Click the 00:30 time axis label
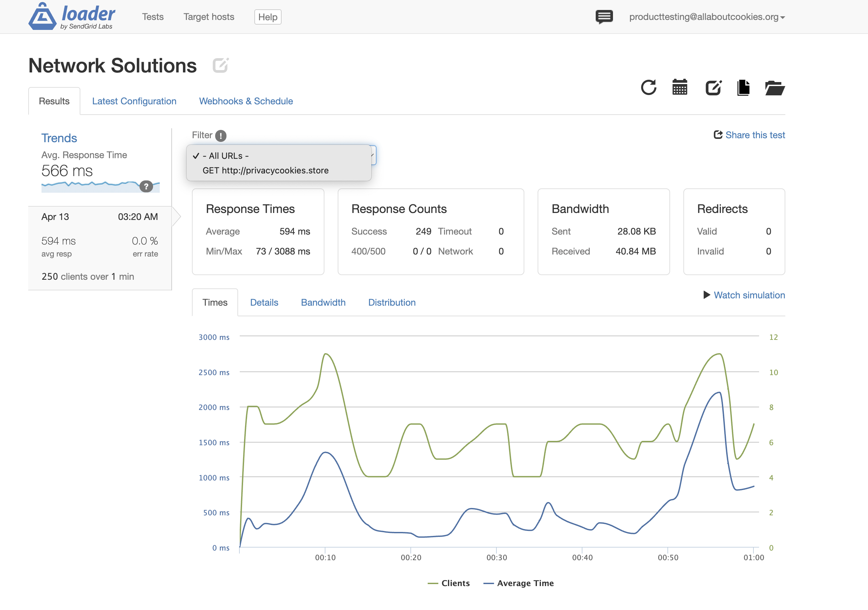Screen dimensions: 868x610 496,558
